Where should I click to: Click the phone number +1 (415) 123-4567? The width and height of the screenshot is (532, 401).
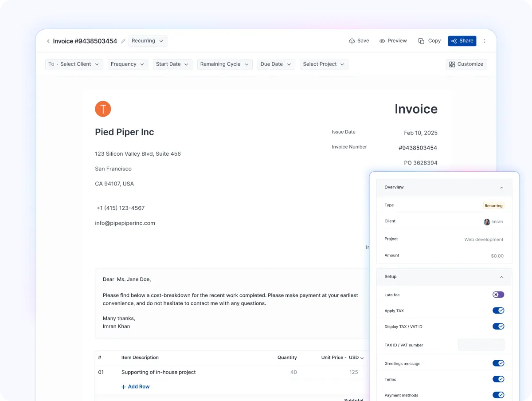coord(121,208)
